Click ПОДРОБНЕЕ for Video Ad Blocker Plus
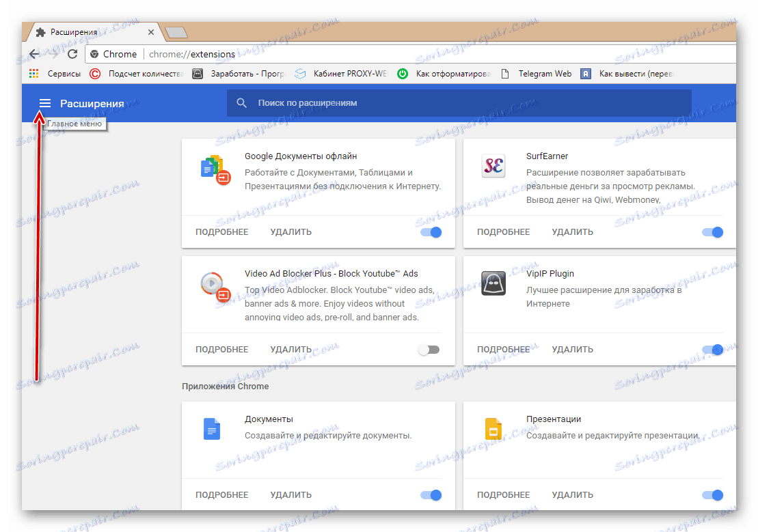 pos(222,350)
